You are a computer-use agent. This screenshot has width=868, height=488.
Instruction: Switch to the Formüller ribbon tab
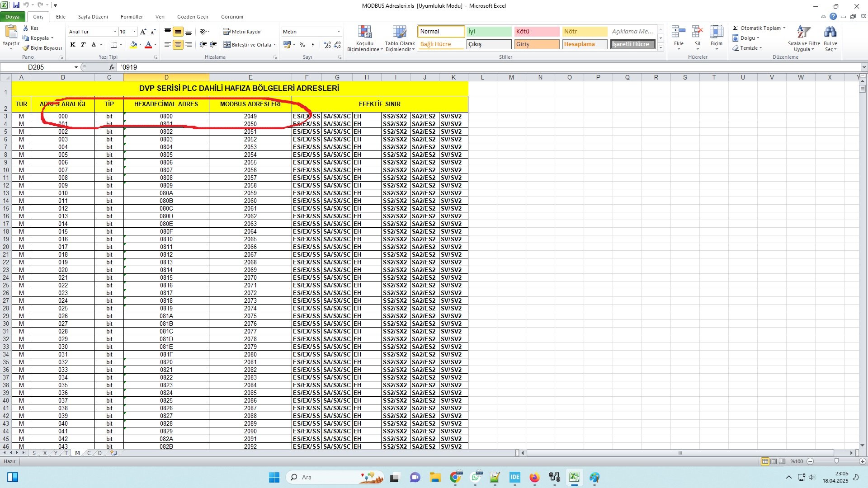pos(132,17)
